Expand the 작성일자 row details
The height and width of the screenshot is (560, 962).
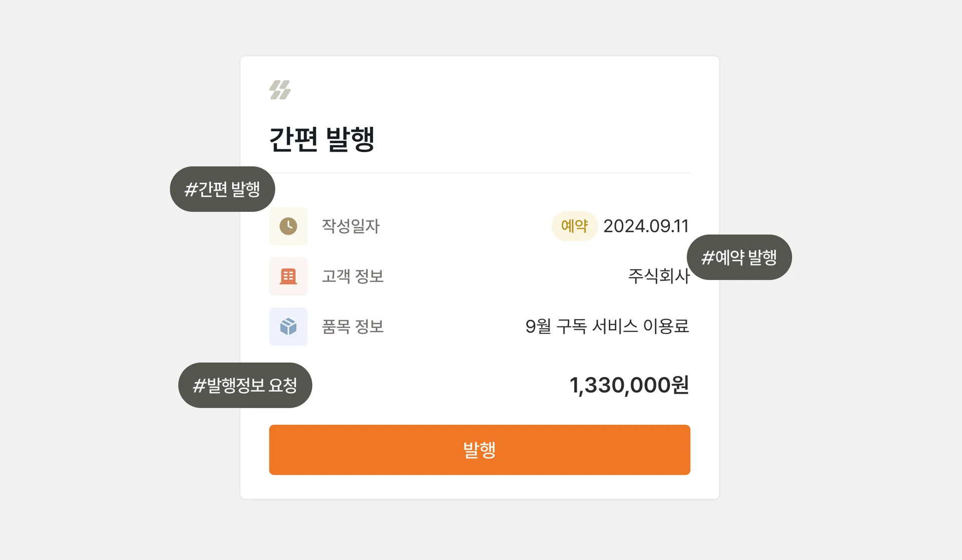tap(351, 226)
